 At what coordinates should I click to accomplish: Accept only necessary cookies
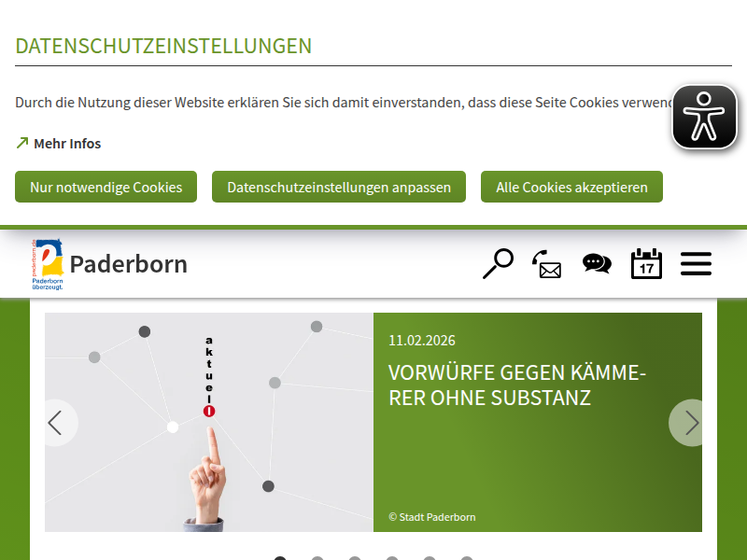[x=106, y=187]
